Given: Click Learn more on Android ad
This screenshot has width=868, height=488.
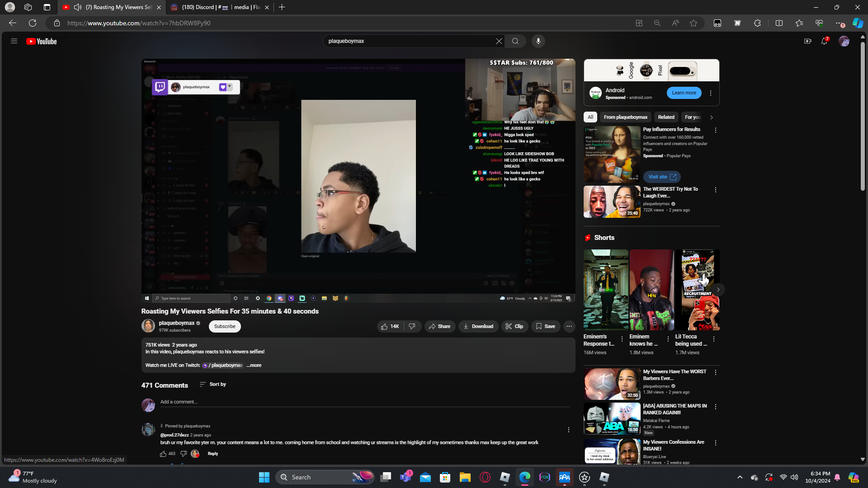Looking at the screenshot, I should (684, 93).
